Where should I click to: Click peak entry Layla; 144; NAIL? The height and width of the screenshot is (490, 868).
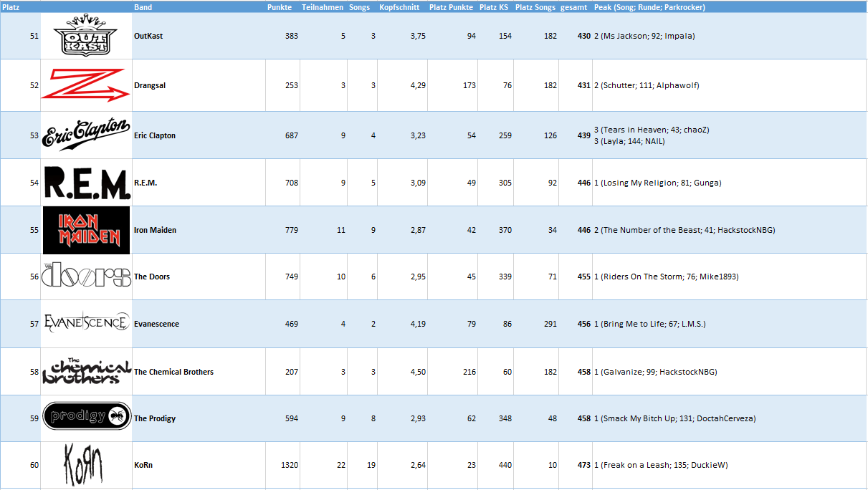629,141
